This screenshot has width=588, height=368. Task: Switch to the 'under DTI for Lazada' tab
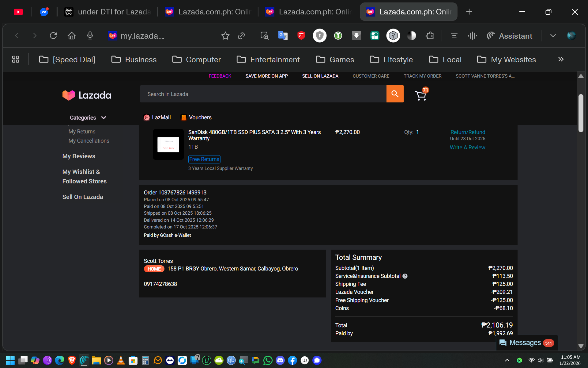(x=108, y=12)
